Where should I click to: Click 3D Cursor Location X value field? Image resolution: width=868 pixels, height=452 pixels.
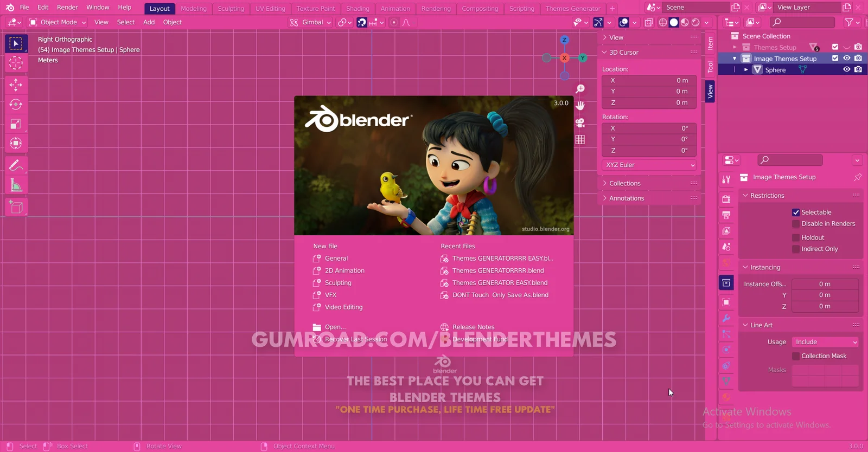click(649, 80)
